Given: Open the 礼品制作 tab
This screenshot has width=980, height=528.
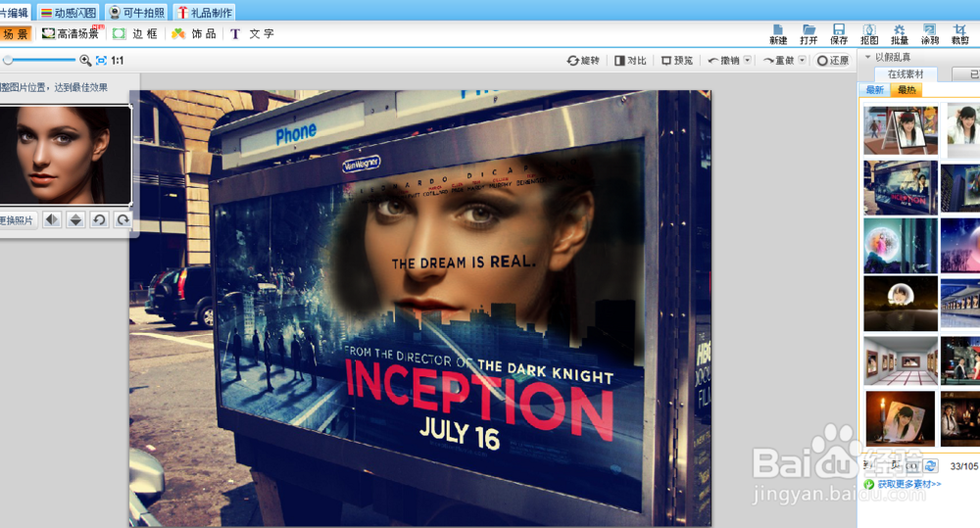Looking at the screenshot, I should pos(205,13).
